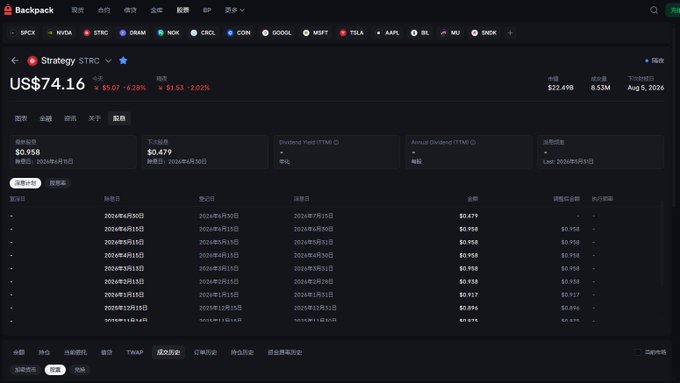Add a ticker with the plus icon
Viewport: 680px width, 383px height.
pyautogui.click(x=510, y=33)
